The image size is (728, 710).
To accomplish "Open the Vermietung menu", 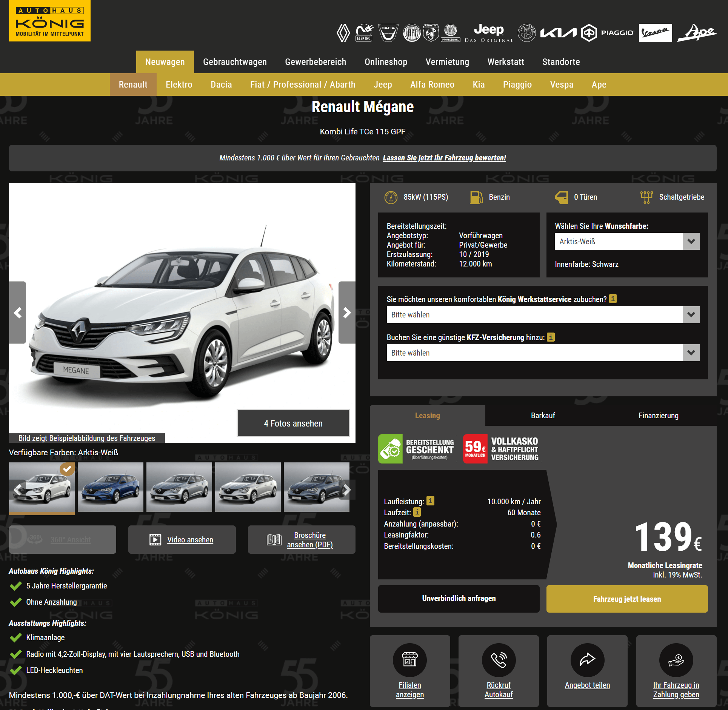I will pos(447,62).
